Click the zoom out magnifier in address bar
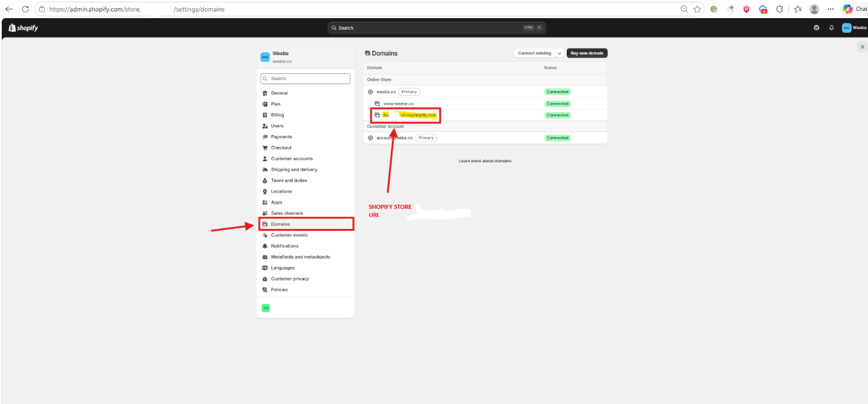Viewport: 868px width, 404px height. [x=684, y=9]
